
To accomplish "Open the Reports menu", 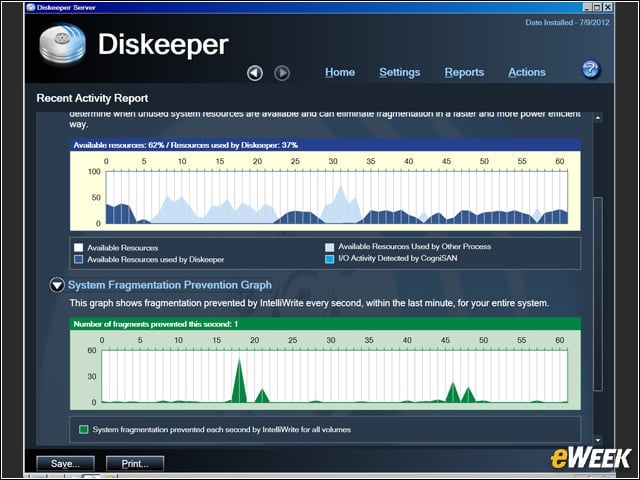I will [464, 72].
